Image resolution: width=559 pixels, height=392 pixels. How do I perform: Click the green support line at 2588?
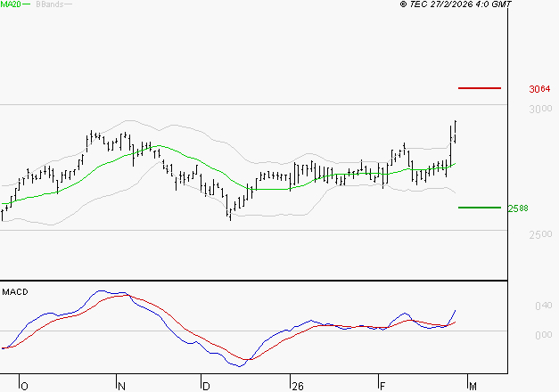click(x=480, y=208)
